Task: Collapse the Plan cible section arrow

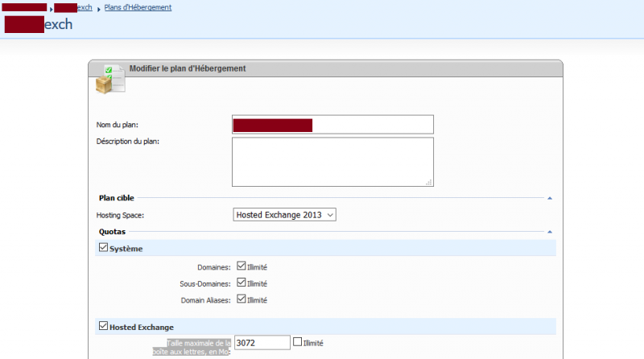Action: click(x=550, y=198)
